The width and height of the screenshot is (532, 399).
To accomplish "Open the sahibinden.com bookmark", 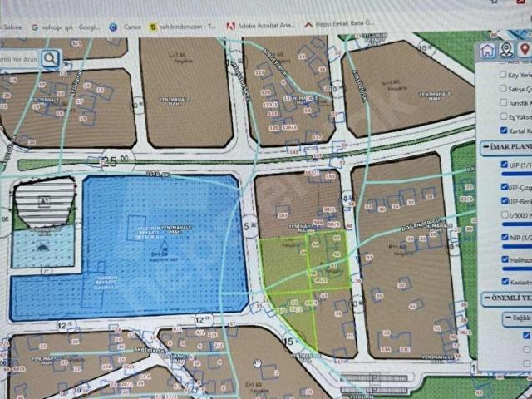I will [183, 27].
